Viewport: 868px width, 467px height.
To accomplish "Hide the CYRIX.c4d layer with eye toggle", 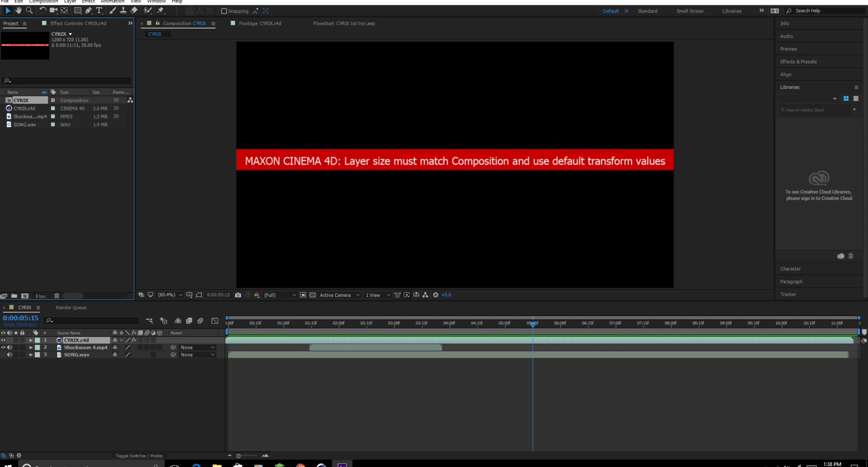I will (3, 340).
